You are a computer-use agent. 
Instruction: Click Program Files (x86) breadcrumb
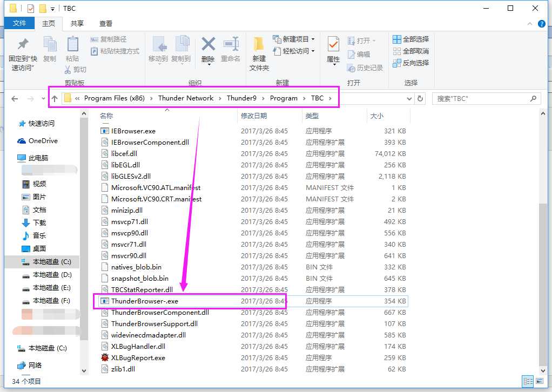(x=115, y=98)
